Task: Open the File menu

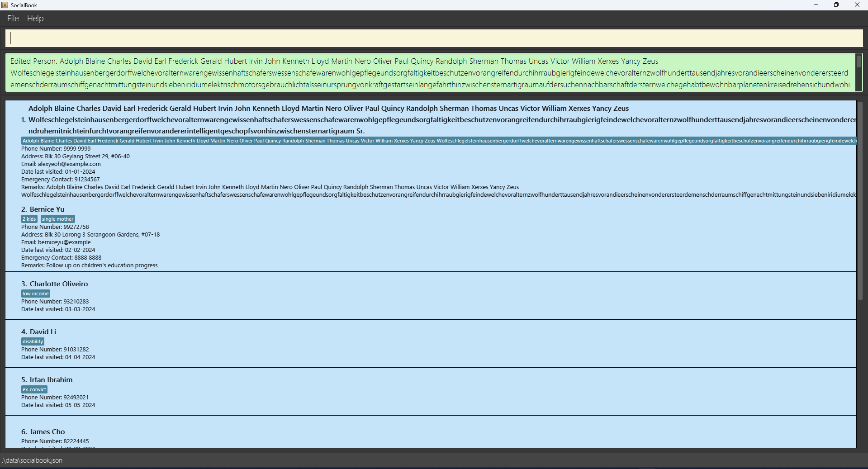Action: [13, 19]
